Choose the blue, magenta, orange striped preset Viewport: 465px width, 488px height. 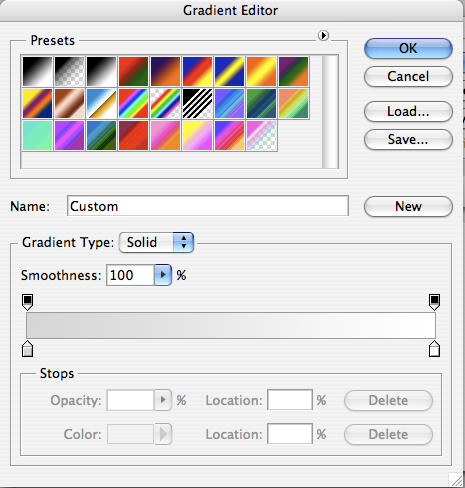coord(229,135)
